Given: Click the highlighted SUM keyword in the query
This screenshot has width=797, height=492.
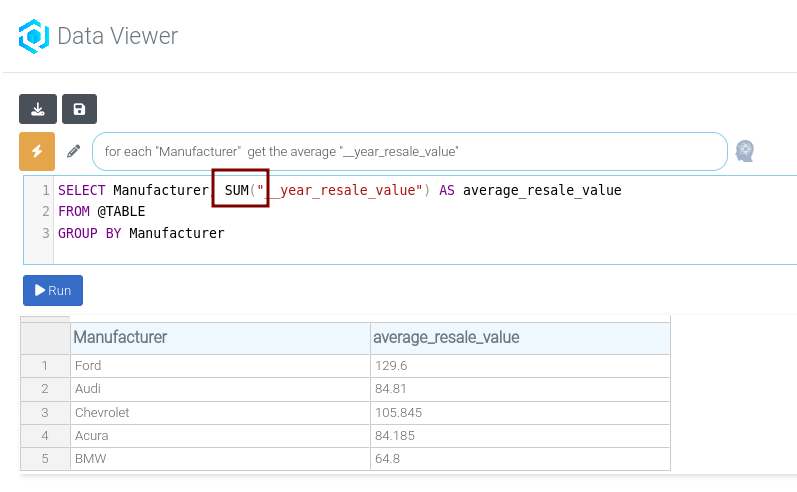Looking at the screenshot, I should [x=237, y=190].
